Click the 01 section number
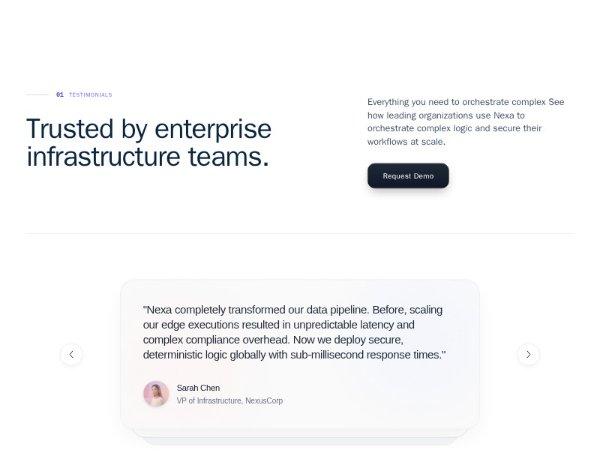This screenshot has width=600, height=450. 60,95
